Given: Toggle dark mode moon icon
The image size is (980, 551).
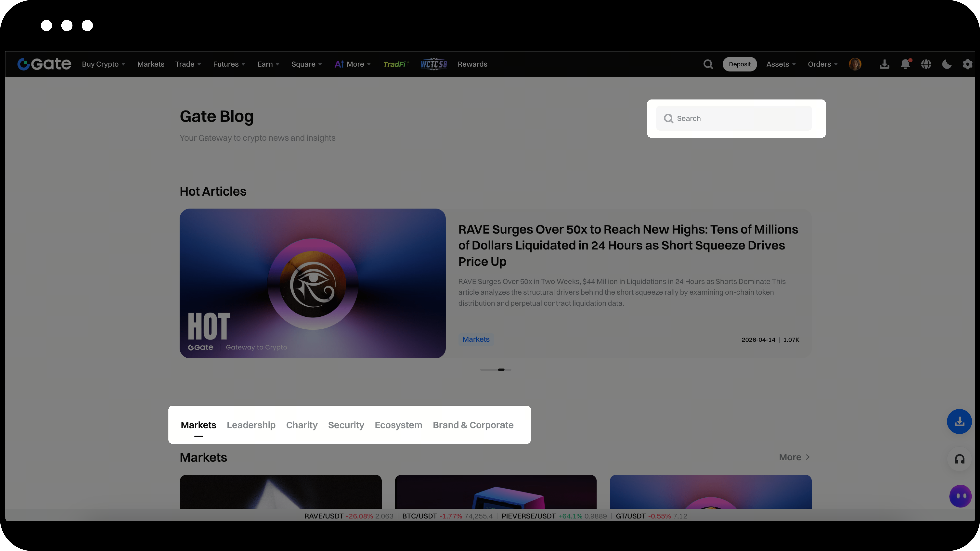Looking at the screenshot, I should 946,64.
